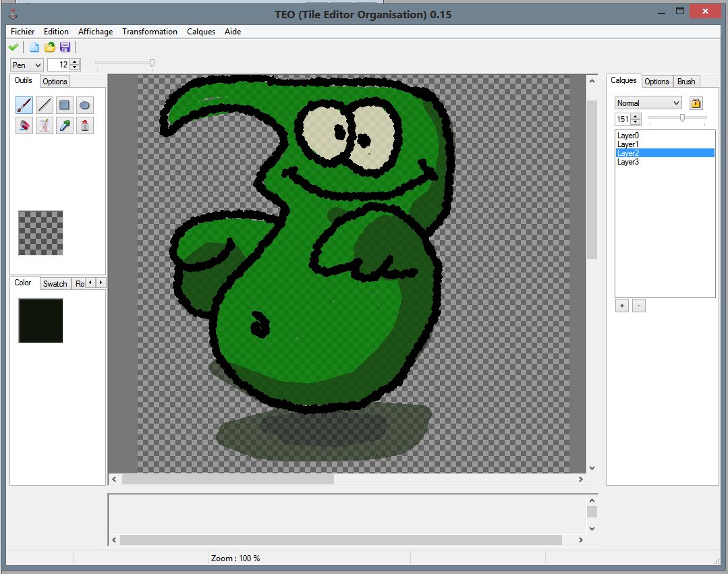Click the canvas scroll right arrow

(x=580, y=479)
